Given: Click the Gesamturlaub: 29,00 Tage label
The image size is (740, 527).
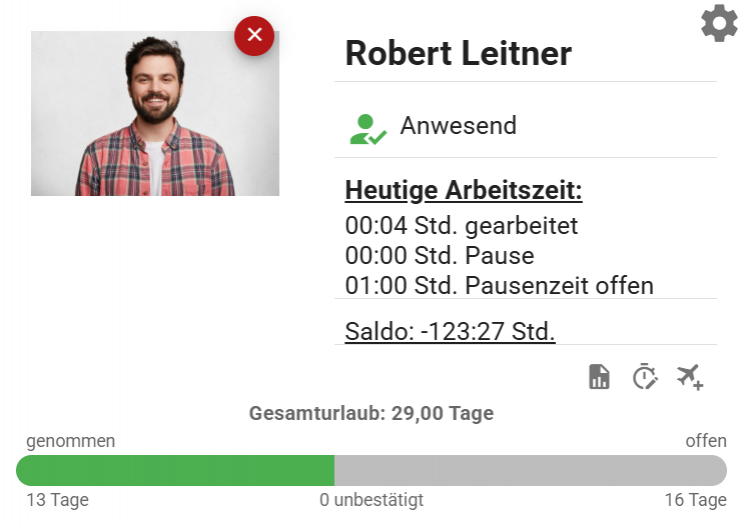Looking at the screenshot, I should point(371,413).
